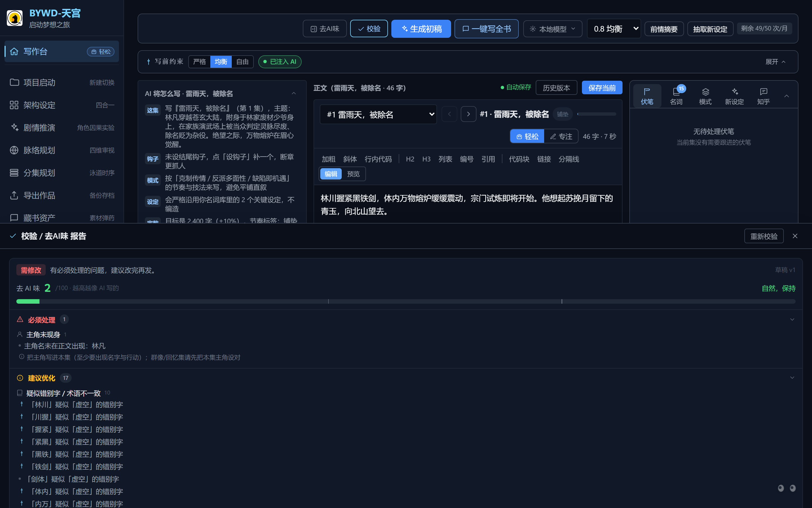Open the #1 雷雨天，被除名 episode dropdown
812x508 pixels.
(x=378, y=115)
